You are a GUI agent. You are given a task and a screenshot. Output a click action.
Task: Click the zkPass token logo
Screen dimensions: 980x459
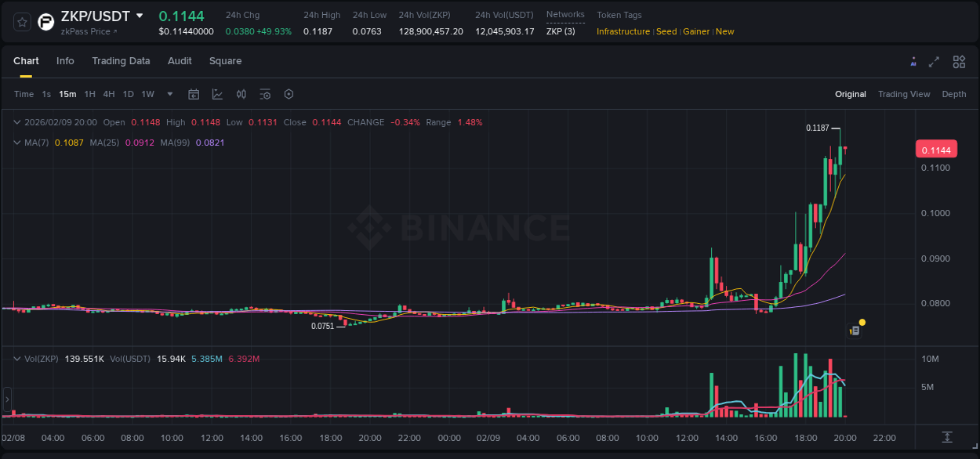[45, 21]
